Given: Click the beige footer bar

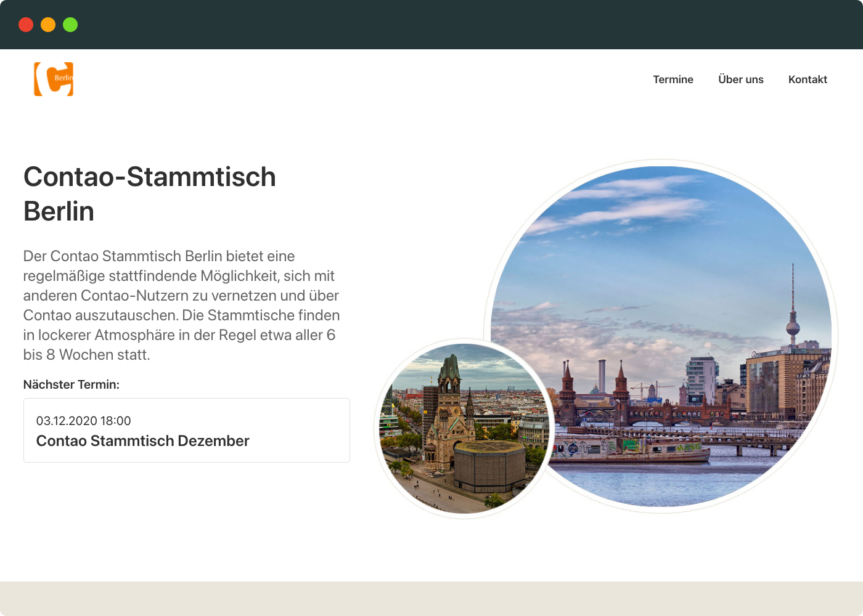Looking at the screenshot, I should (431, 599).
